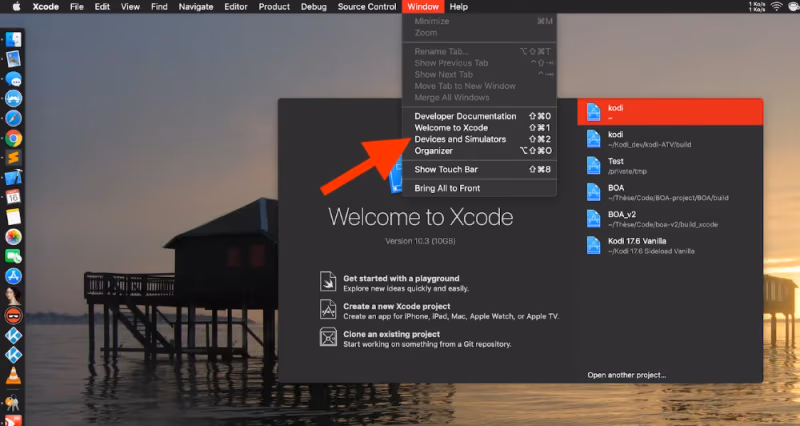Open the Find menu
Viewport: 800px width, 426px height.
(x=159, y=7)
